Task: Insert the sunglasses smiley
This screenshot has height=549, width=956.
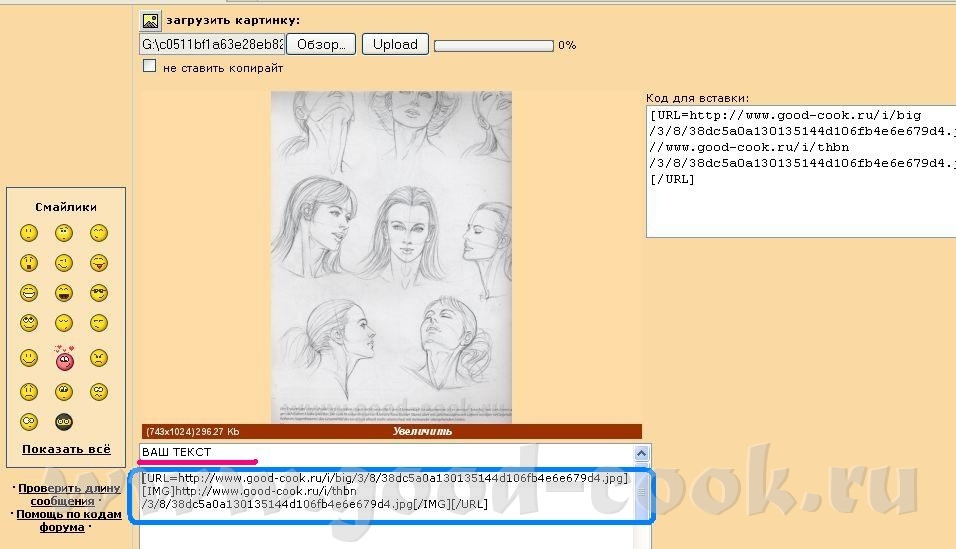Action: pos(99,293)
